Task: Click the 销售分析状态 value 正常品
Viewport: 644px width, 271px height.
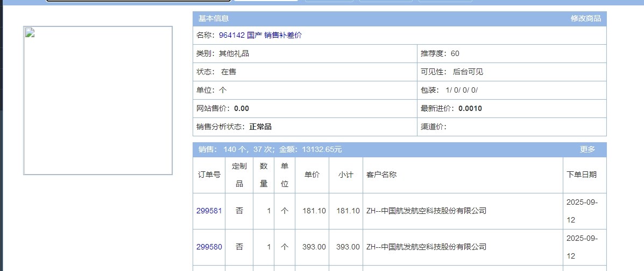Action: pos(260,127)
